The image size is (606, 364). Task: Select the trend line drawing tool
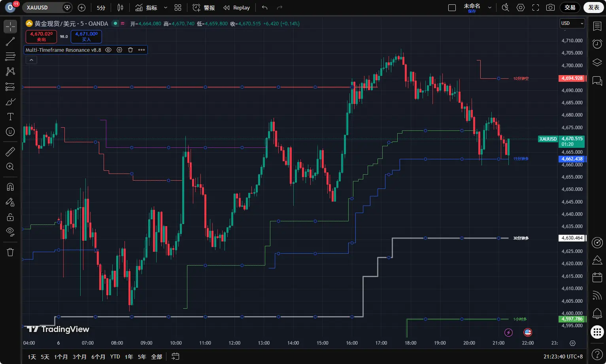tap(10, 41)
